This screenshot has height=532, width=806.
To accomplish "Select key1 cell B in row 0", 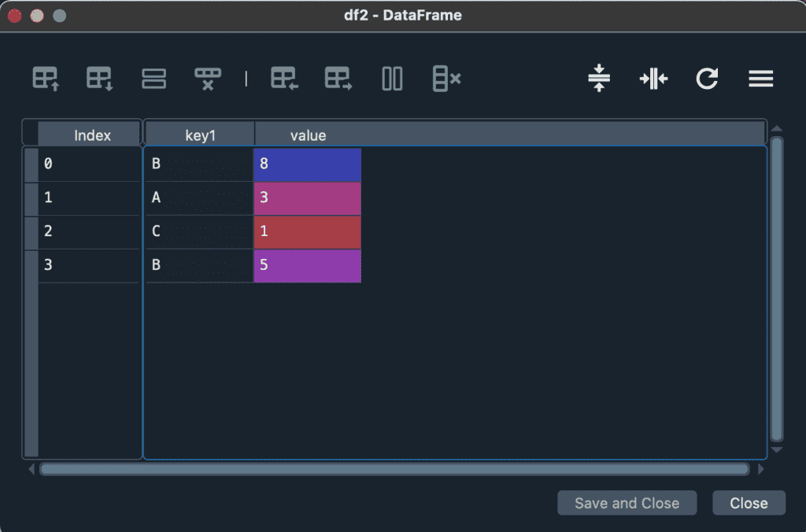I will pyautogui.click(x=199, y=164).
